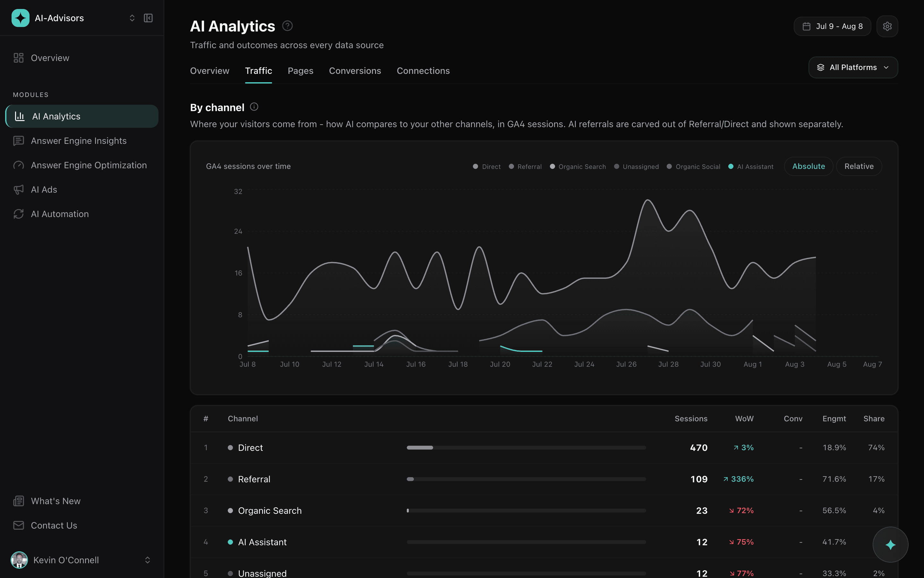Image resolution: width=924 pixels, height=578 pixels.
Task: Click the Direct row sessions progress bar
Action: (526, 448)
